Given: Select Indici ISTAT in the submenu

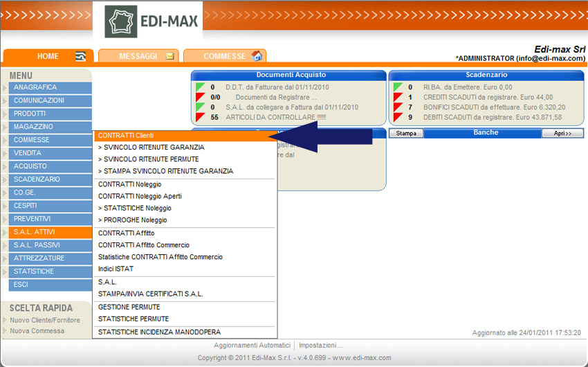Looking at the screenshot, I should point(116,269).
